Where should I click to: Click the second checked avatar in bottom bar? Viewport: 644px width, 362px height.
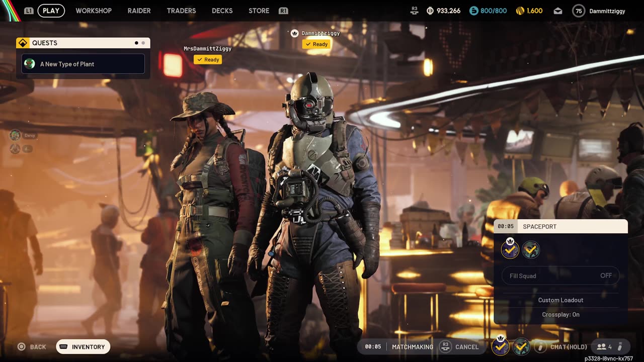[521, 346]
